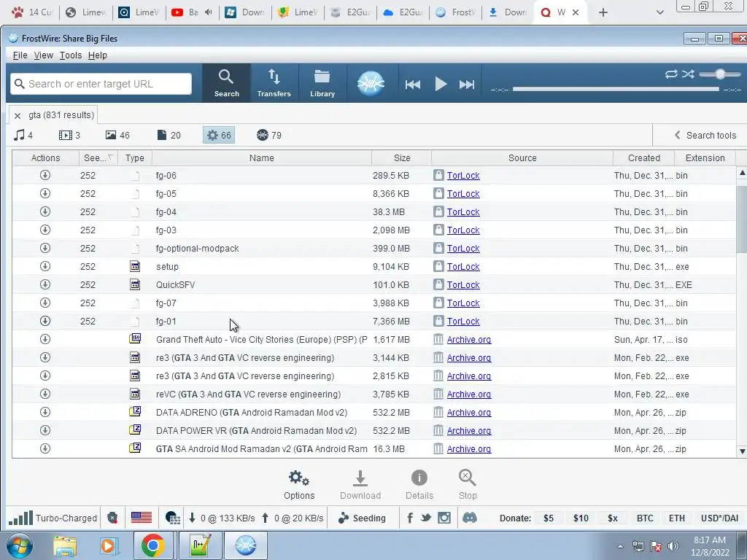This screenshot has height=560, width=747.
Task: Sort results by Type column header
Action: 135,158
